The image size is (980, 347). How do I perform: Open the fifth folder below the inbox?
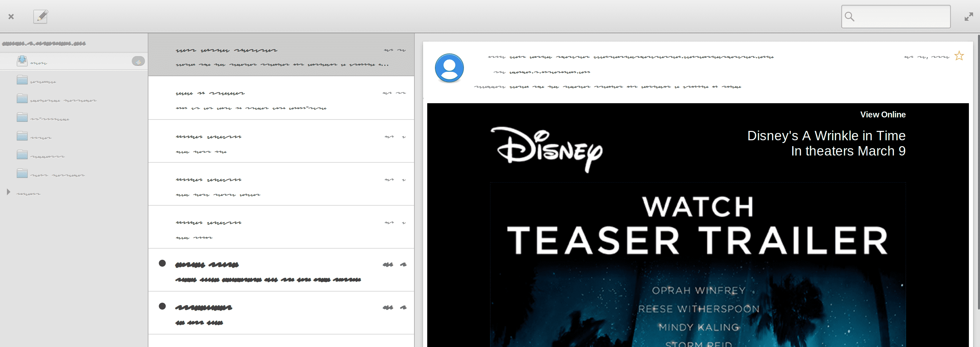point(74,155)
